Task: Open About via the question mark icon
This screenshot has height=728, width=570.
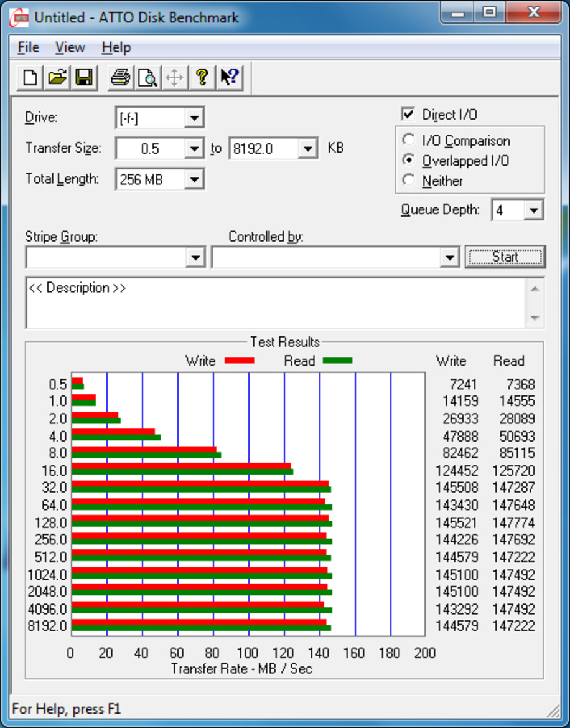Action: [202, 77]
